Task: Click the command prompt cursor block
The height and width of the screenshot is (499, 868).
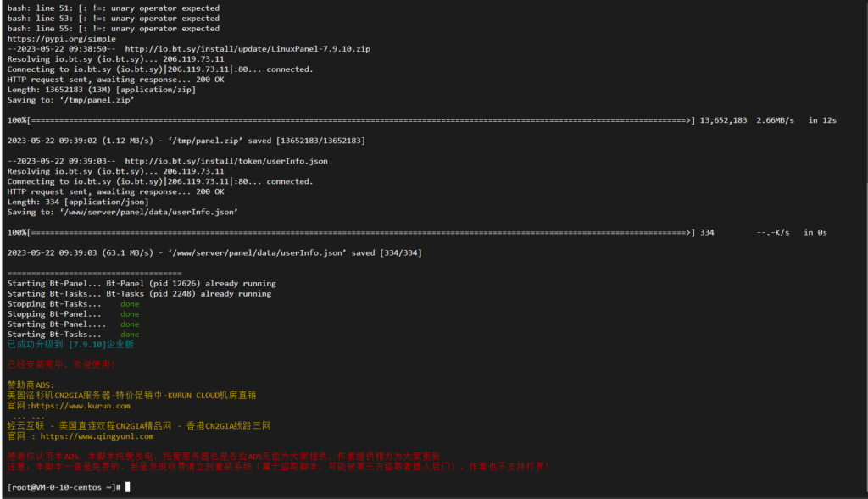Action: click(x=127, y=487)
